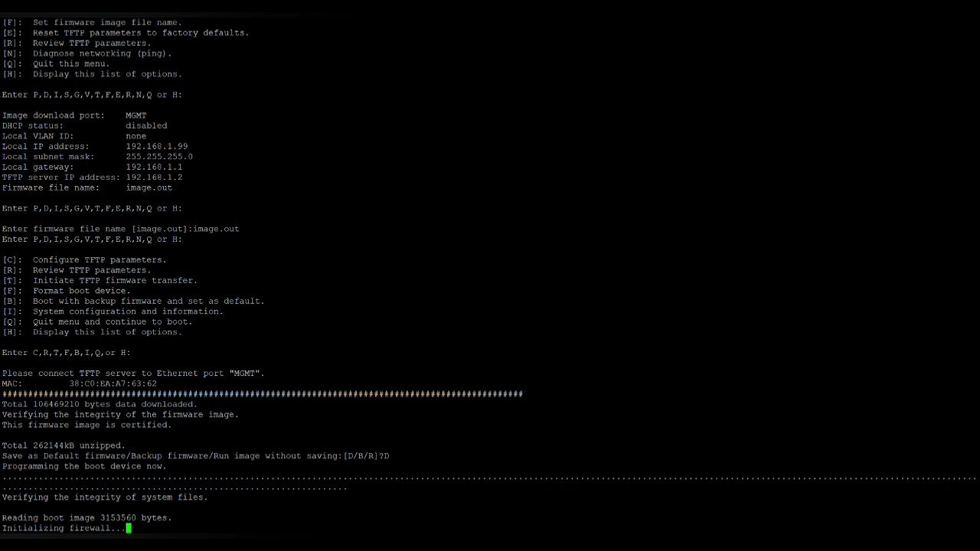Click "Total 106469210 bytes data downloaded."
The height and width of the screenshot is (551, 980).
click(x=100, y=404)
